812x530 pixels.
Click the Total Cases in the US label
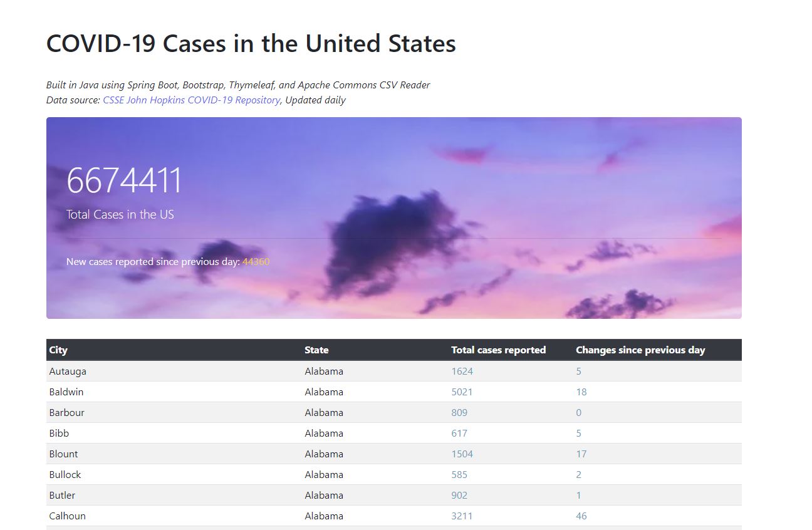coord(120,214)
